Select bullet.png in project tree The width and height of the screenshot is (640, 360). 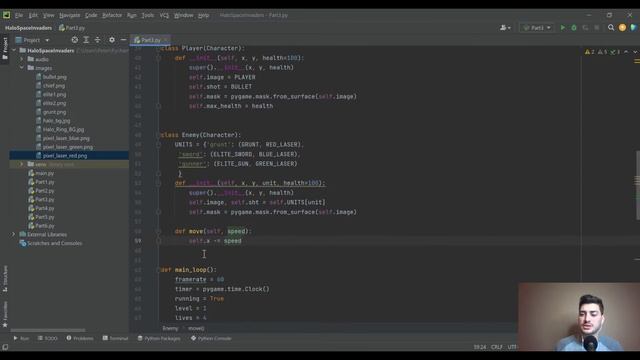(x=55, y=77)
